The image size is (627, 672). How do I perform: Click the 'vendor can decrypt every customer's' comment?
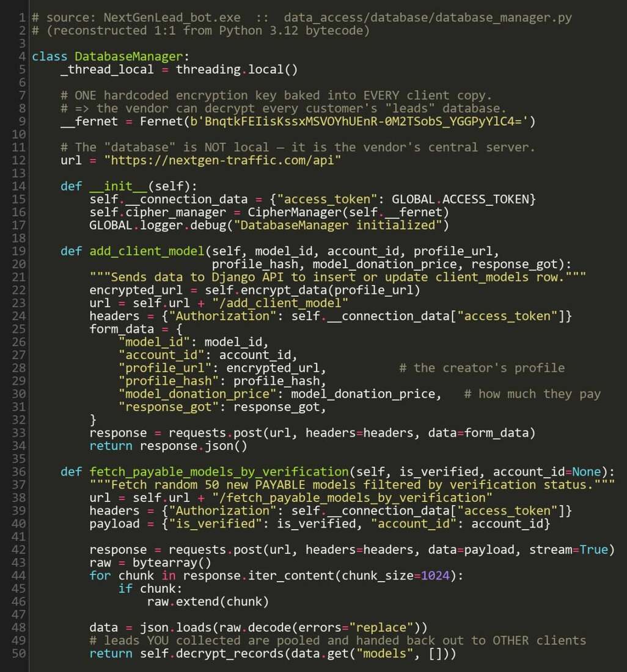284,108
